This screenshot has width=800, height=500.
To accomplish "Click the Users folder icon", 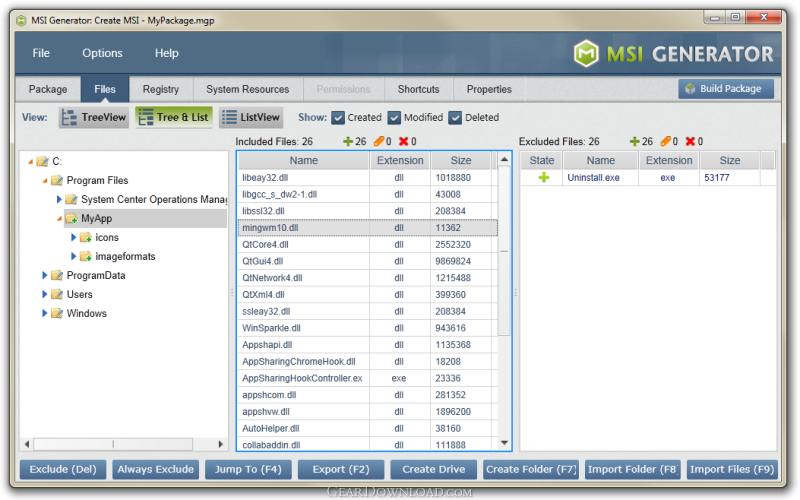I will tap(57, 294).
